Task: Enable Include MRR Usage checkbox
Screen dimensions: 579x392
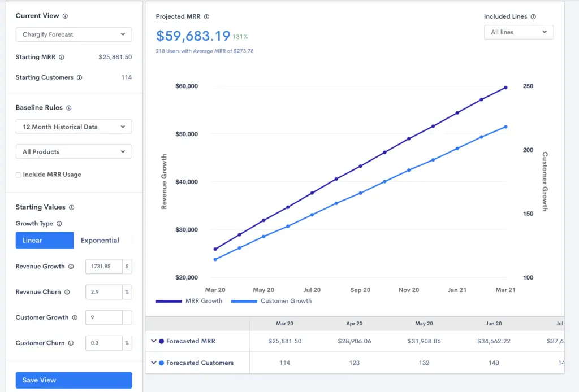Action: [18, 175]
